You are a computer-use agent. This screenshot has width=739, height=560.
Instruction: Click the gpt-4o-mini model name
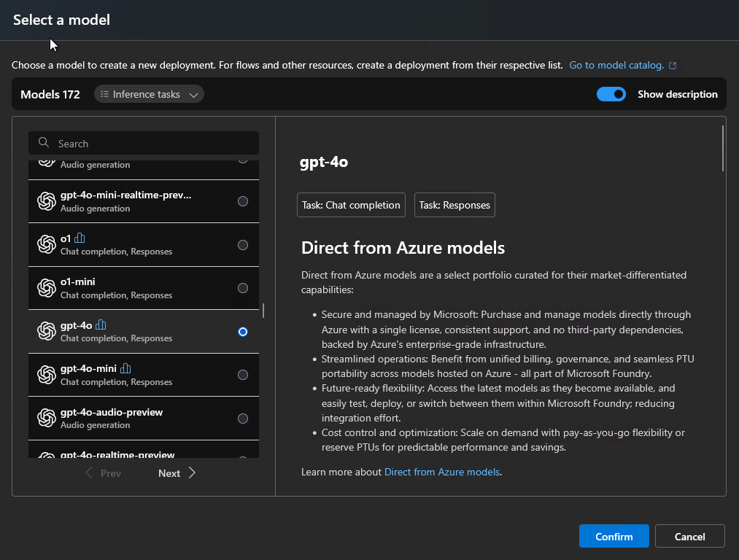[x=88, y=368]
